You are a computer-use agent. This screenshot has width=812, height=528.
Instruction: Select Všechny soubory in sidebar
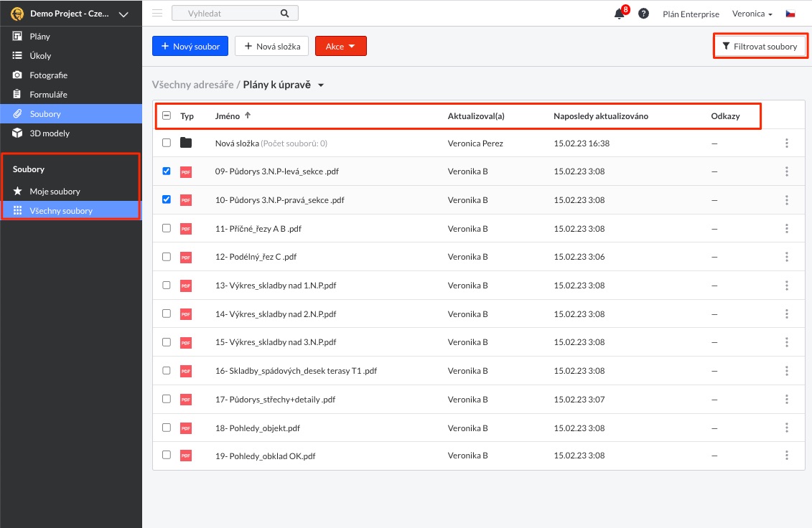(x=71, y=211)
